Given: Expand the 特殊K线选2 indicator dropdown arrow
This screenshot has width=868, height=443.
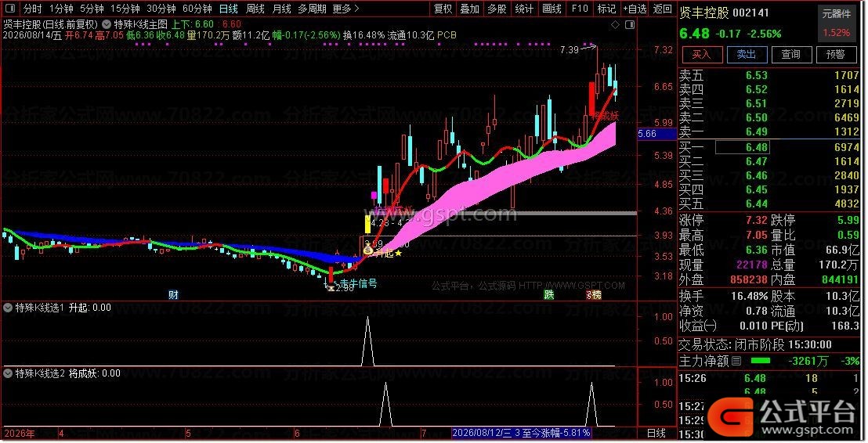Looking at the screenshot, I should click(8, 373).
